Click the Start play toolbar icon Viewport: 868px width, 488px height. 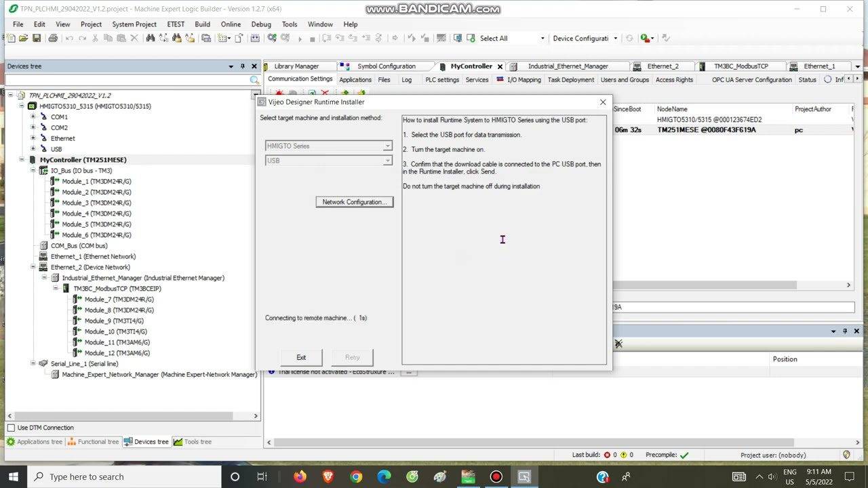click(300, 39)
